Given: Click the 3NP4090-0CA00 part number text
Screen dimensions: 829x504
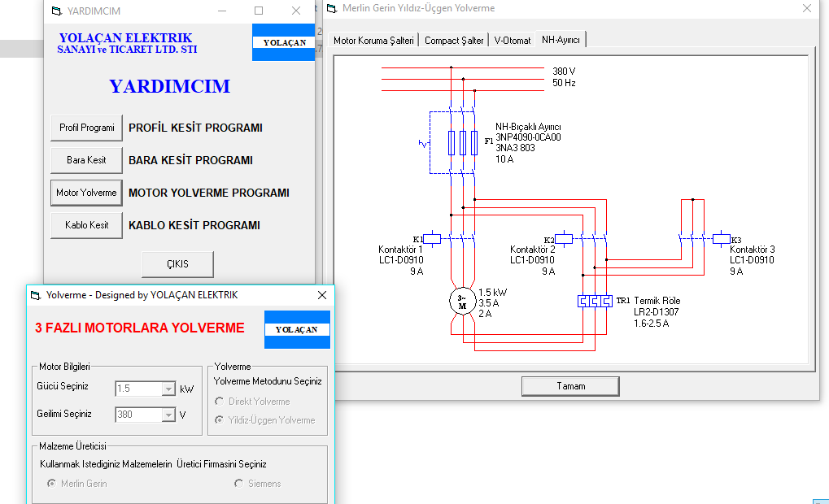Looking at the screenshot, I should [528, 137].
